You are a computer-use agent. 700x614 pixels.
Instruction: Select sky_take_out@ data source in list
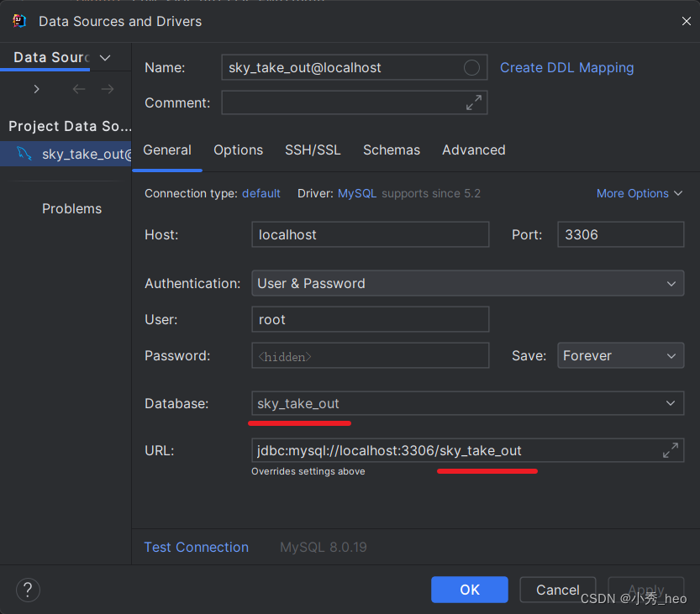pyautogui.click(x=66, y=154)
